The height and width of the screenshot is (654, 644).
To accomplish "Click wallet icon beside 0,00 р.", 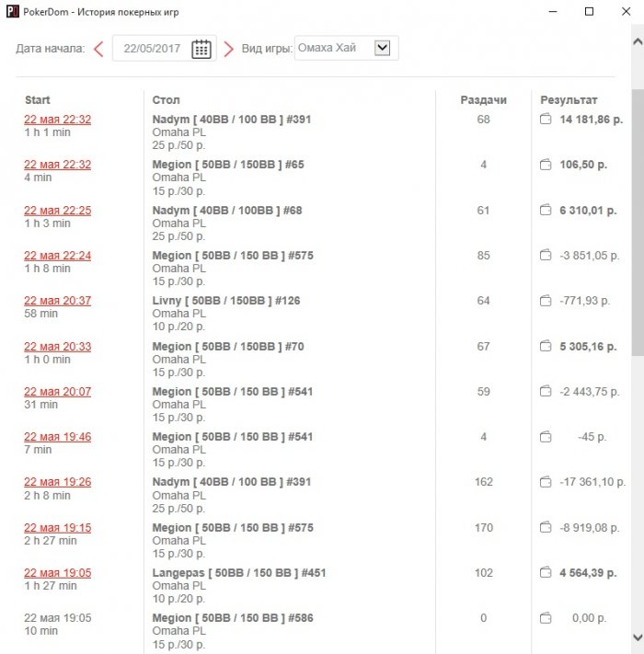I will click(x=546, y=618).
